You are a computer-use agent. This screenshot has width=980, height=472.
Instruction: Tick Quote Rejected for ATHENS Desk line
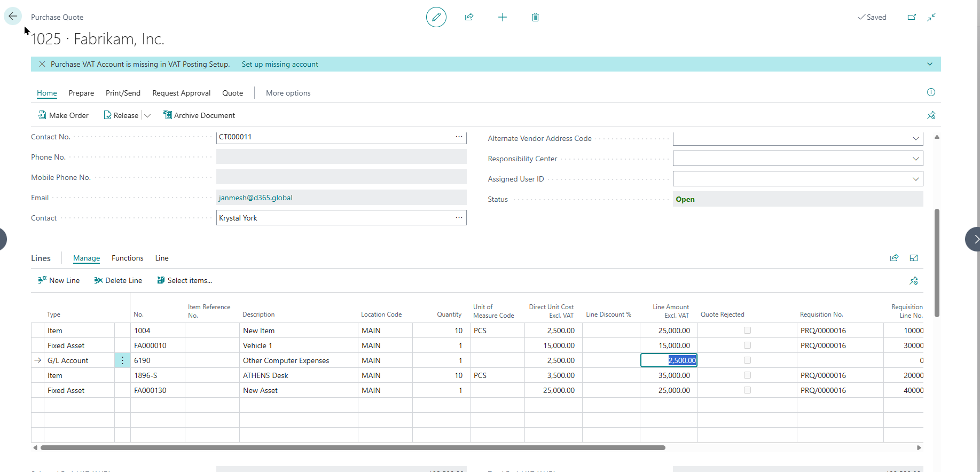tap(747, 375)
